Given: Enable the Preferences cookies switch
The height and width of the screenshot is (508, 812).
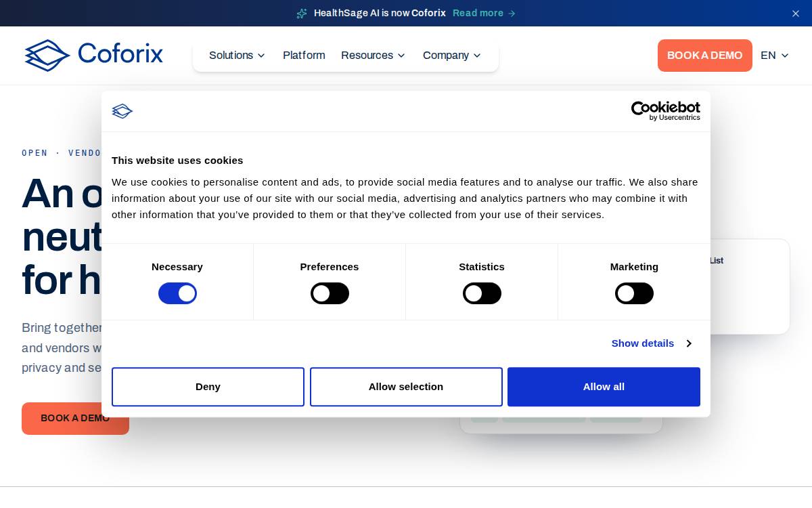Looking at the screenshot, I should click(330, 293).
